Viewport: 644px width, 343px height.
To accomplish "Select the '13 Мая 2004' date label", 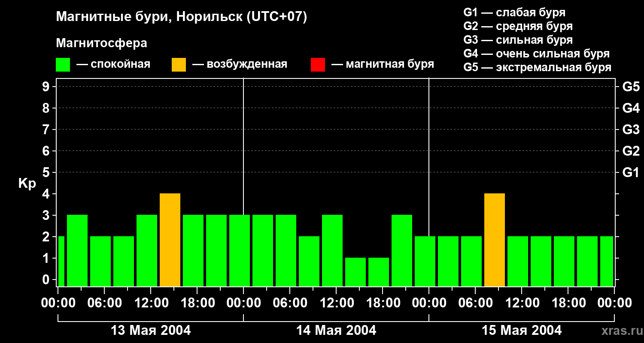I will 151,330.
